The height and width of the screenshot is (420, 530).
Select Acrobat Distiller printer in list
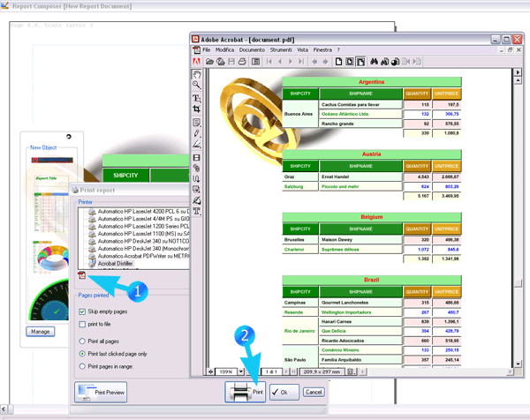click(x=115, y=263)
